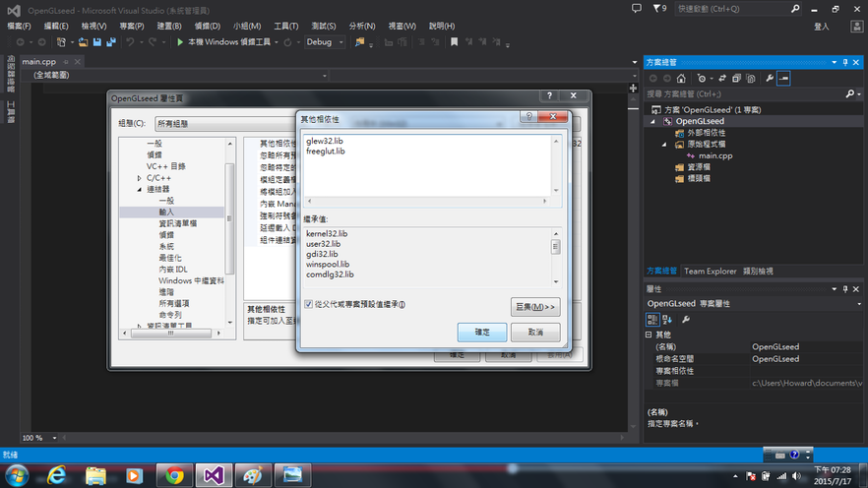868x488 pixels.
Task: Click the feedback speech bubble icon
Action: 637,9
